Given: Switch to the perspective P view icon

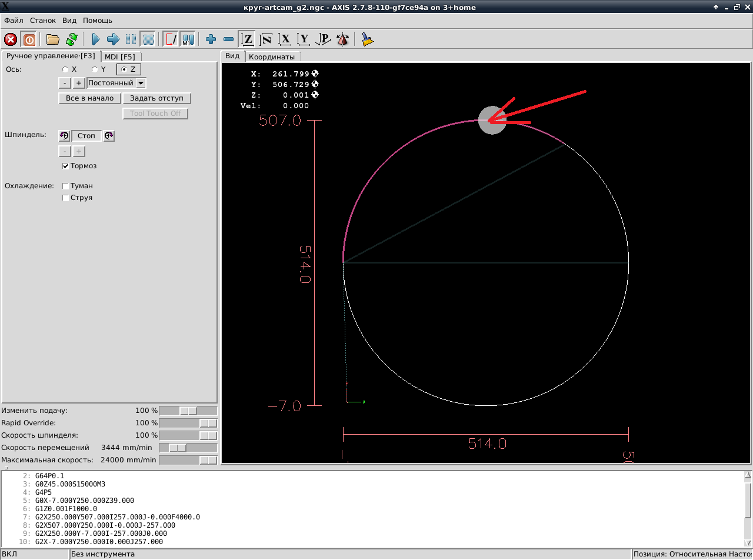Looking at the screenshot, I should 323,39.
